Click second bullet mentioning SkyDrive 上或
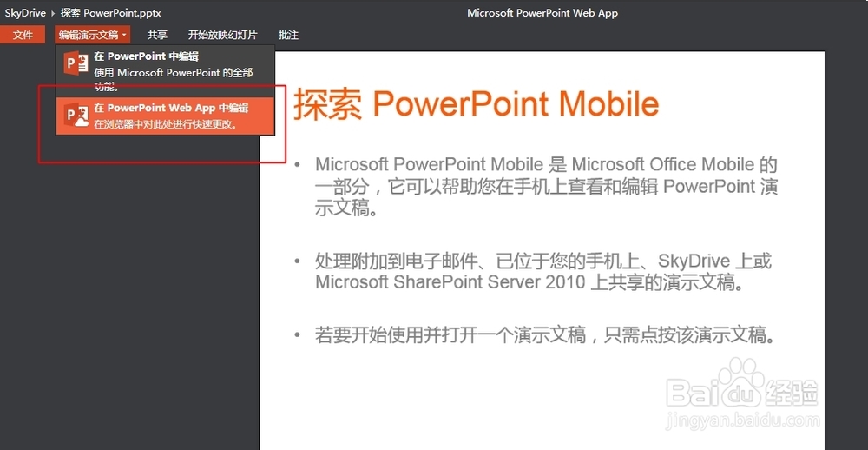868x450 pixels. 543,272
